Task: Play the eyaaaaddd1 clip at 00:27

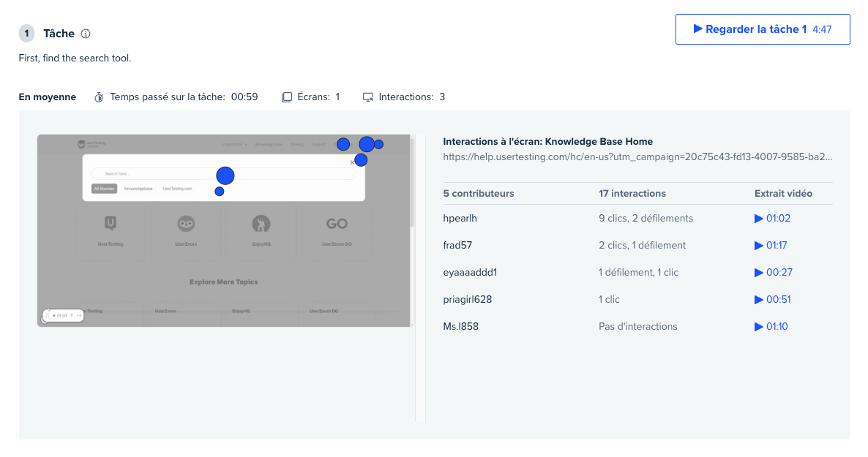Action: (x=773, y=272)
